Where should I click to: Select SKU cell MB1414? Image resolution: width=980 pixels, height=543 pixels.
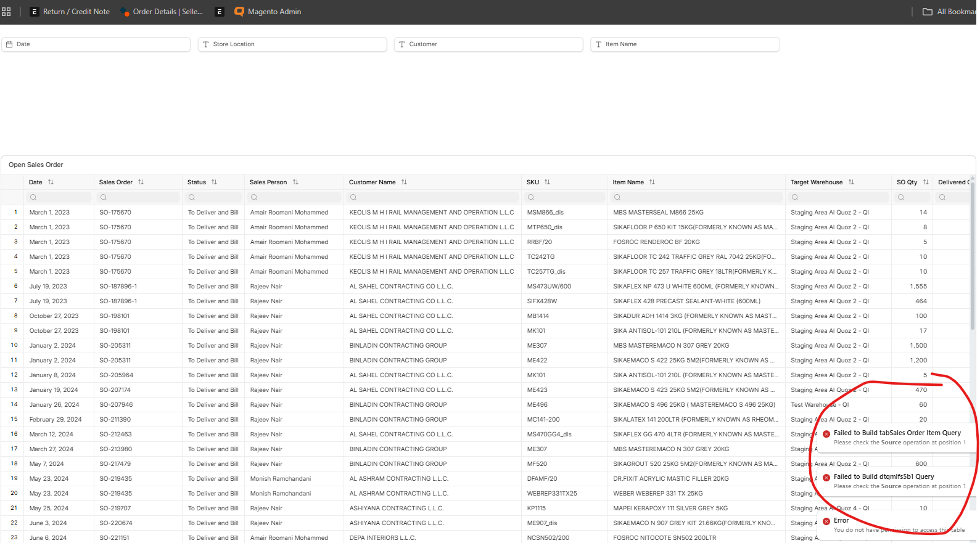click(x=538, y=316)
